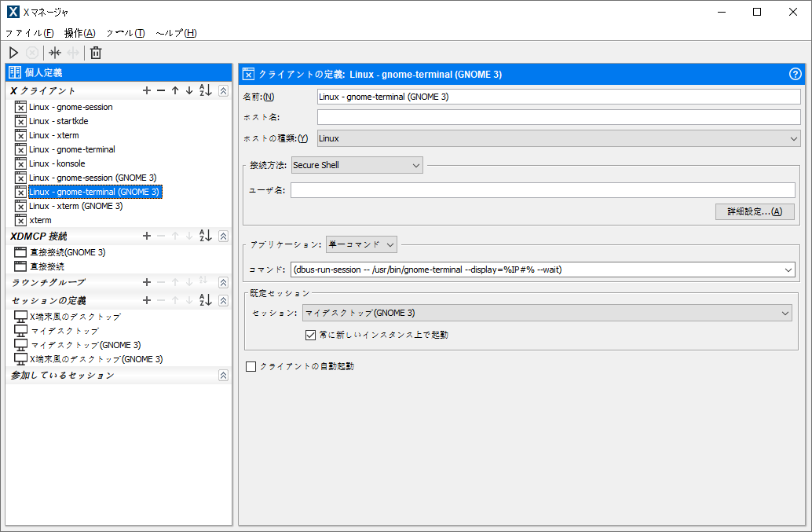Click the Run play toolbar icon

tap(13, 53)
